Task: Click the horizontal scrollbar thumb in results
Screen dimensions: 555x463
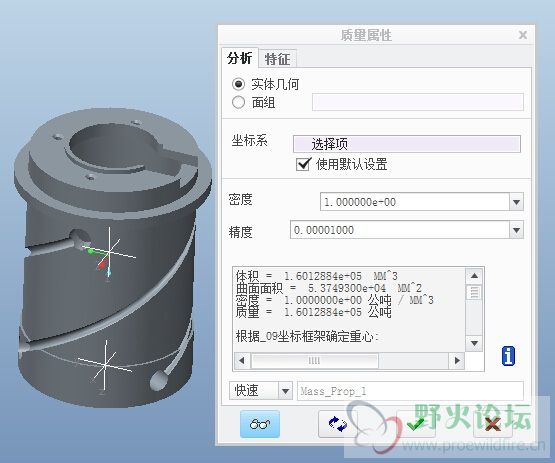Action: pos(314,361)
